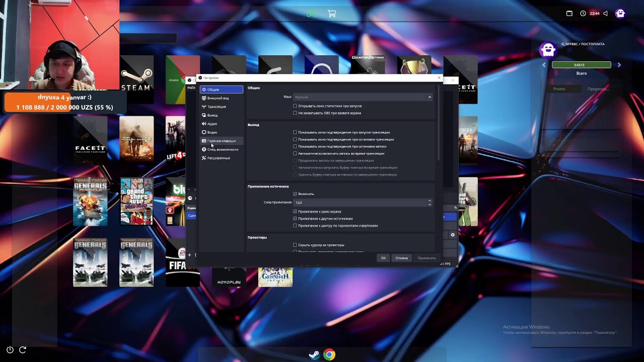Open the Трансляция settings category
This screenshot has height=362, width=644.
[221, 107]
